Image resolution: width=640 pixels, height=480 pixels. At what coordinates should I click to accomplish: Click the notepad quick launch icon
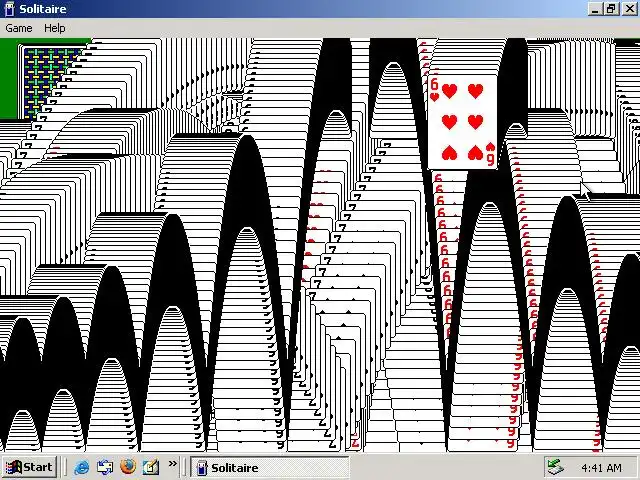pyautogui.click(x=151, y=467)
